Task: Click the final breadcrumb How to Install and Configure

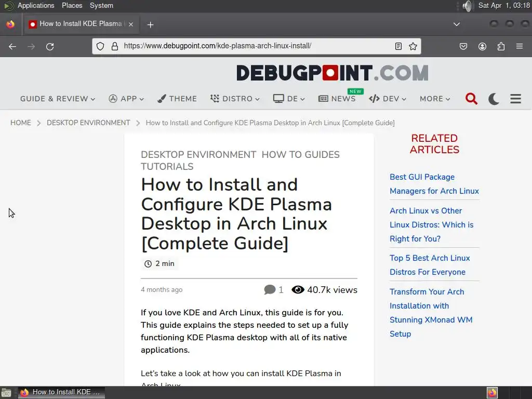Action: click(x=270, y=123)
